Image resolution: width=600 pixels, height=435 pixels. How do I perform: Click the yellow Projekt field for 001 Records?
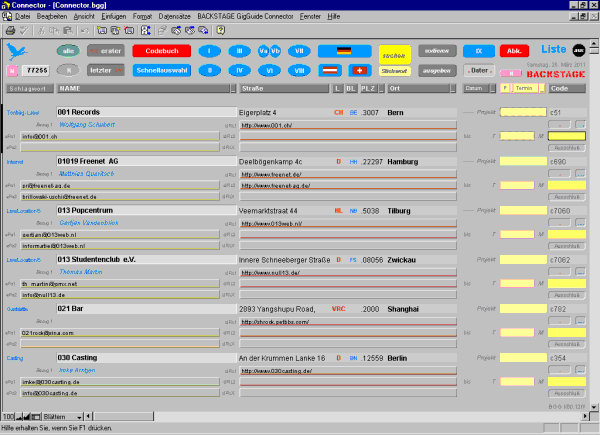click(x=517, y=113)
